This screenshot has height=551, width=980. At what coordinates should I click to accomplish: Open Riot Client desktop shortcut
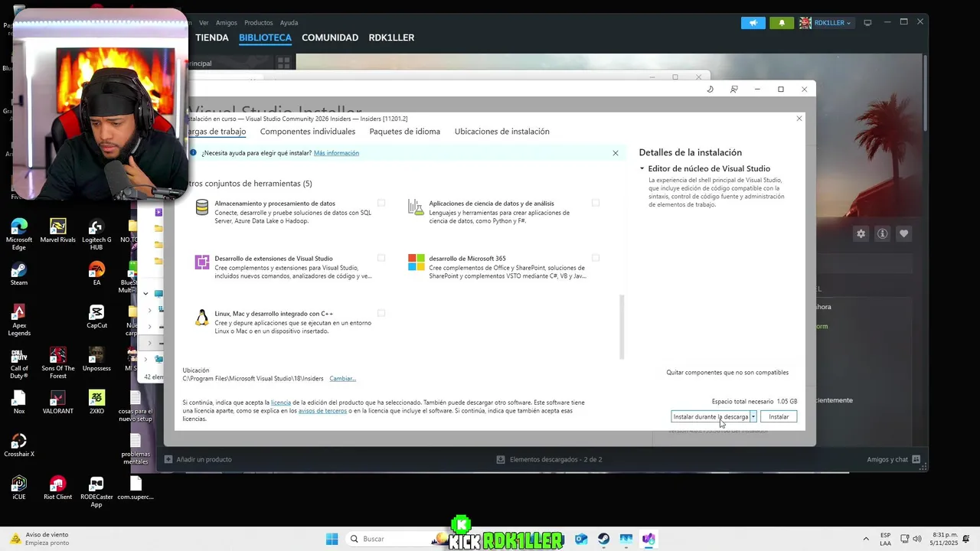point(57,487)
